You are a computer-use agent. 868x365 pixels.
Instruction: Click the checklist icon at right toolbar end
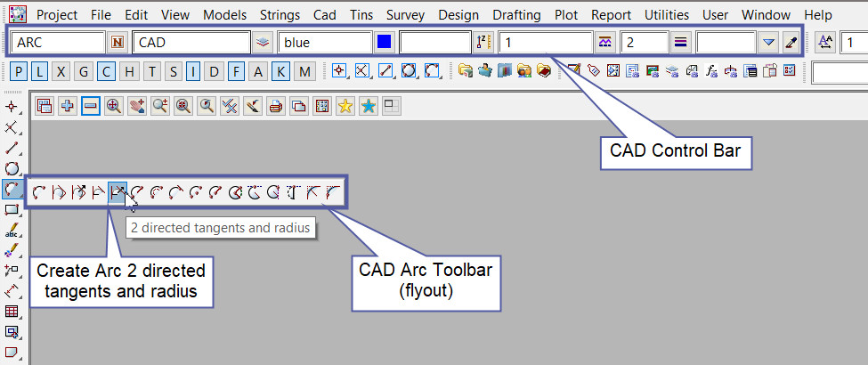789,71
